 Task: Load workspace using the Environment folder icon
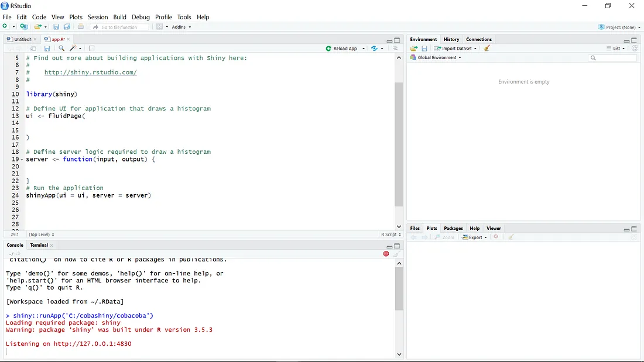(414, 49)
